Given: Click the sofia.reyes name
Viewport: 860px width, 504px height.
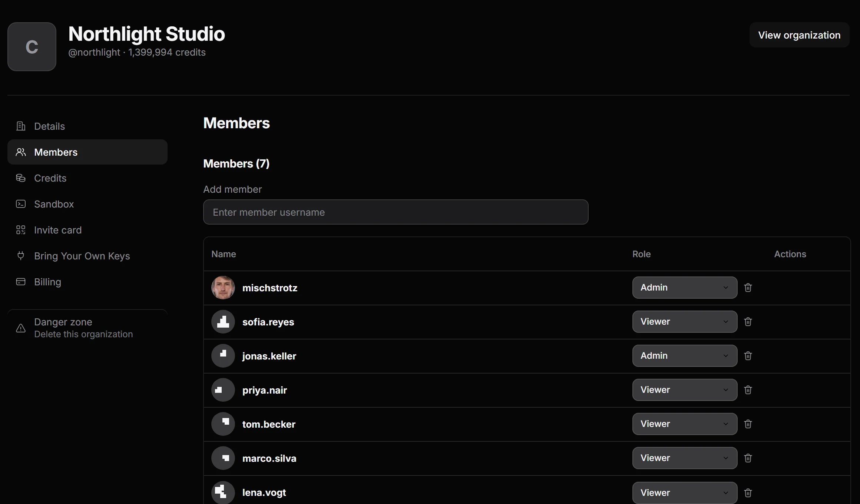Looking at the screenshot, I should click(x=268, y=322).
